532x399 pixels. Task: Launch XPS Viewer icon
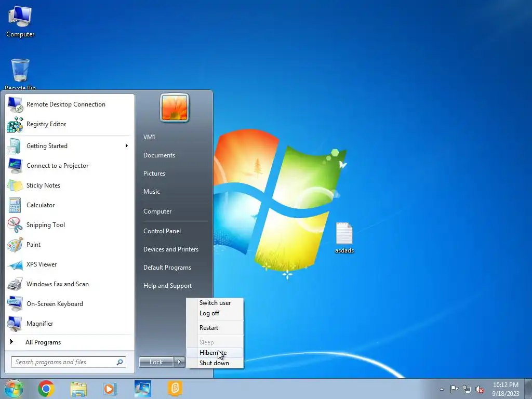click(15, 264)
